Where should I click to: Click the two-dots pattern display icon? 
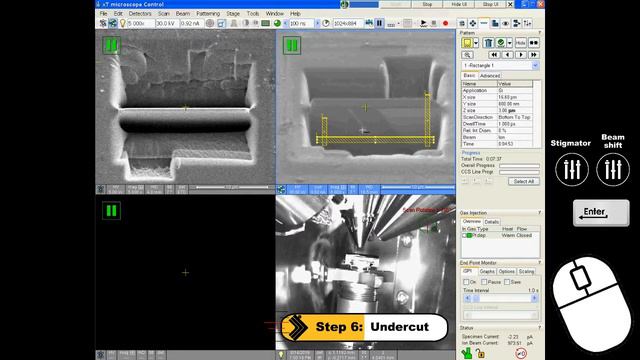pyautogui.click(x=533, y=42)
